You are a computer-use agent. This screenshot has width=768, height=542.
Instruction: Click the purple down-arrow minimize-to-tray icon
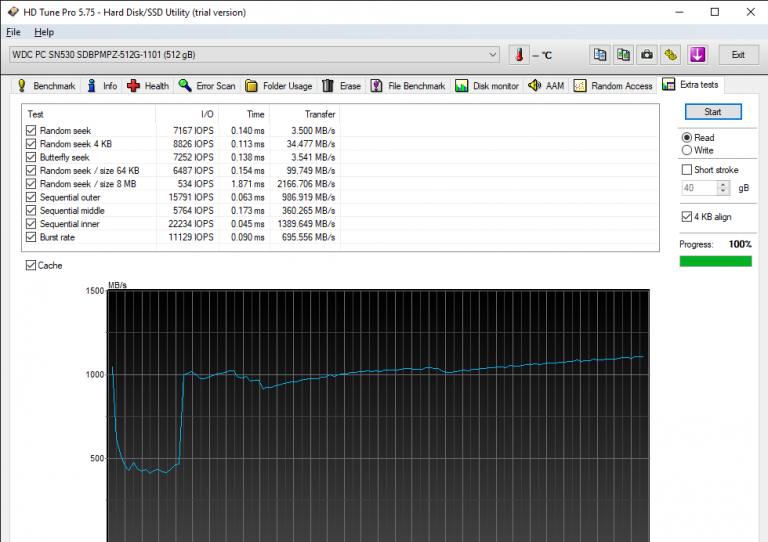(x=697, y=55)
